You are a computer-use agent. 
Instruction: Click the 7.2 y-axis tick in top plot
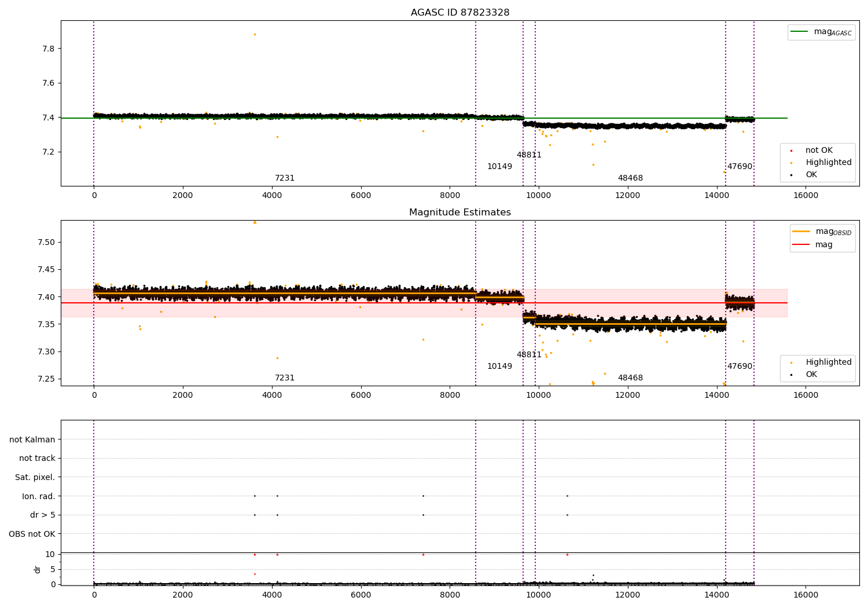[49, 152]
